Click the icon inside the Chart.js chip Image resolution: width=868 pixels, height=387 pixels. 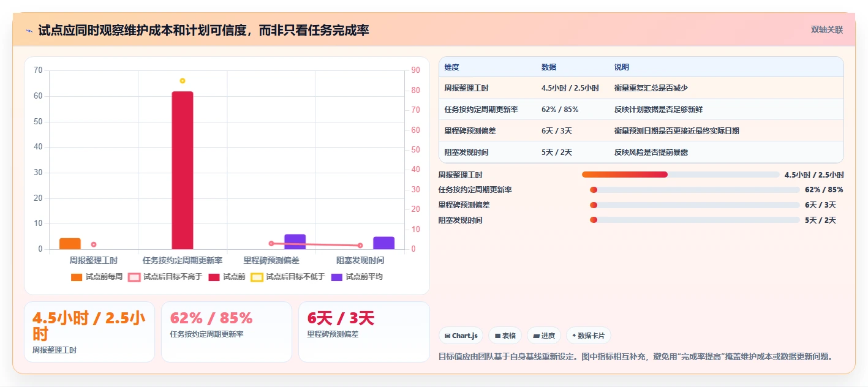point(447,336)
